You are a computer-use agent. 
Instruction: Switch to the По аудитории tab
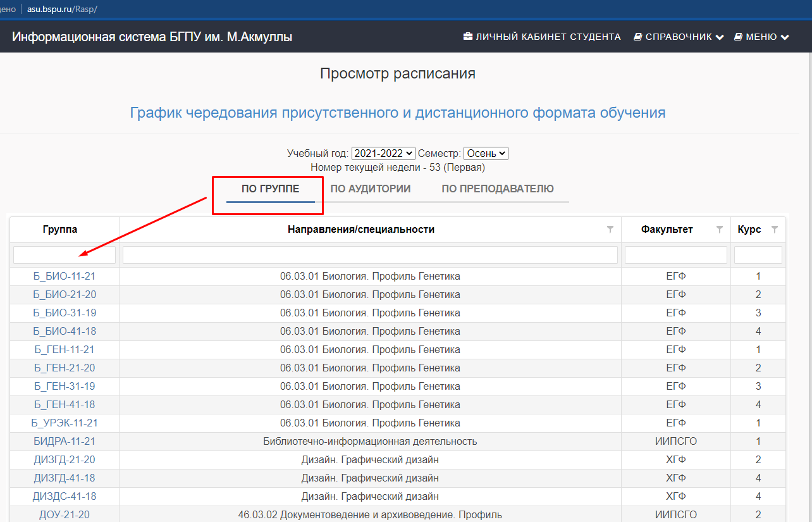point(370,189)
